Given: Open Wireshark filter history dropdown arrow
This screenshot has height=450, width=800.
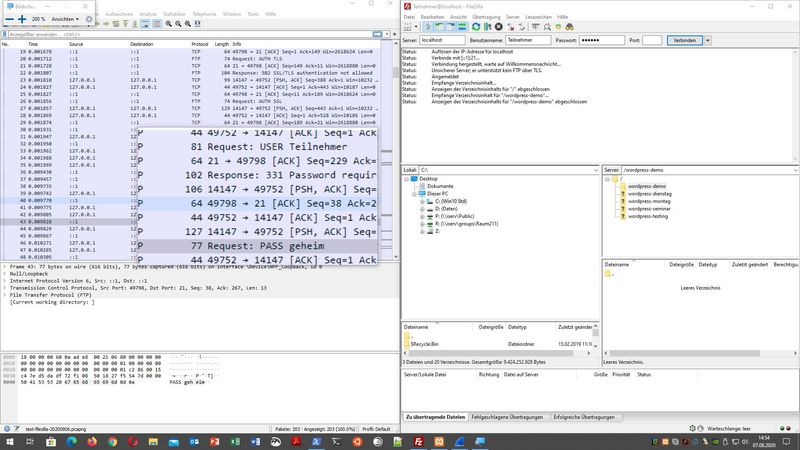Looking at the screenshot, I should [387, 34].
